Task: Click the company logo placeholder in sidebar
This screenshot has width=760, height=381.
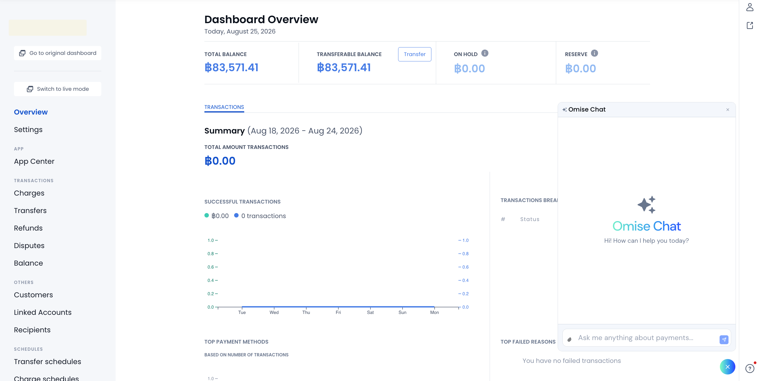Action: (48, 28)
